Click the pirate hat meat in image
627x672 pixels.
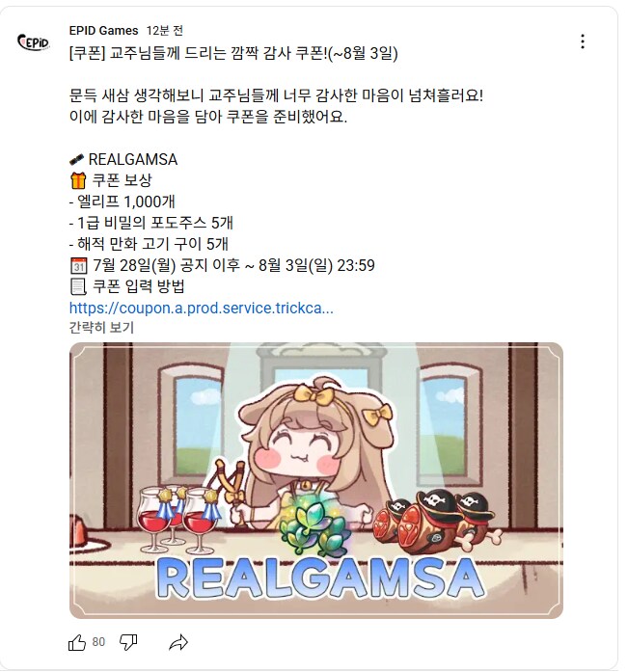(433, 521)
